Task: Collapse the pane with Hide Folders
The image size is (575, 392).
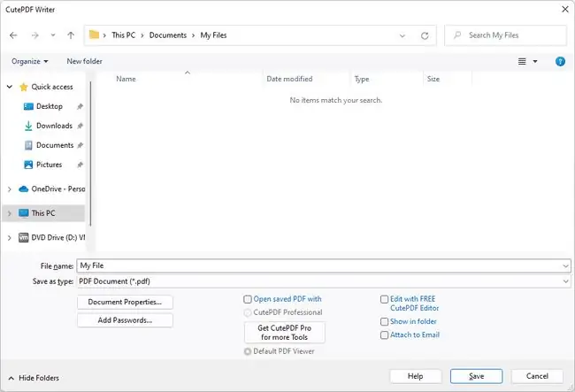Action: pos(34,378)
